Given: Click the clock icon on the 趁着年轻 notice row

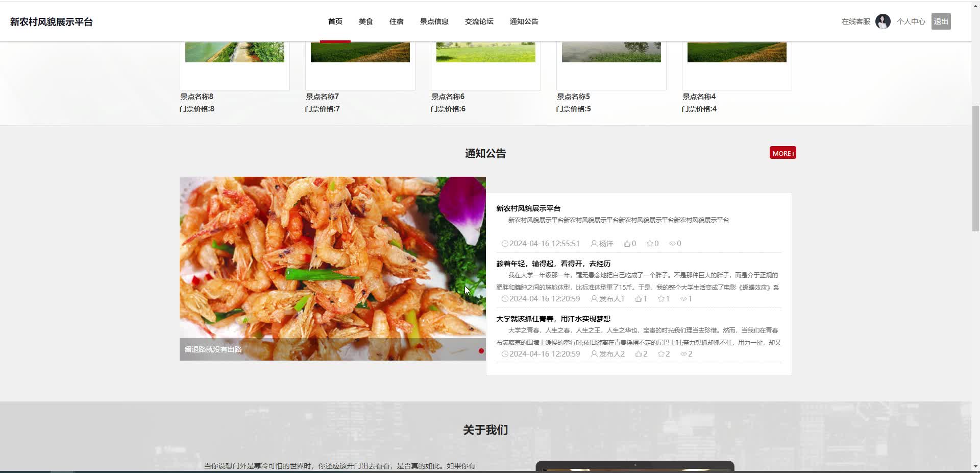Looking at the screenshot, I should tap(505, 299).
